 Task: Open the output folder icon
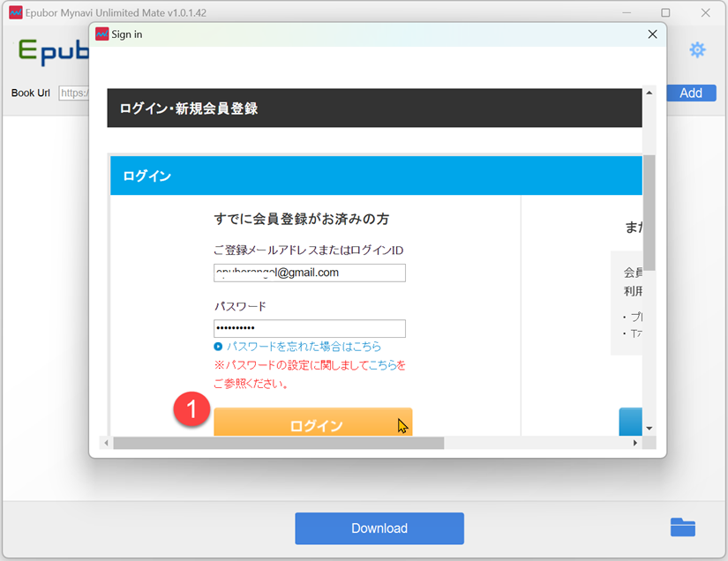[682, 527]
